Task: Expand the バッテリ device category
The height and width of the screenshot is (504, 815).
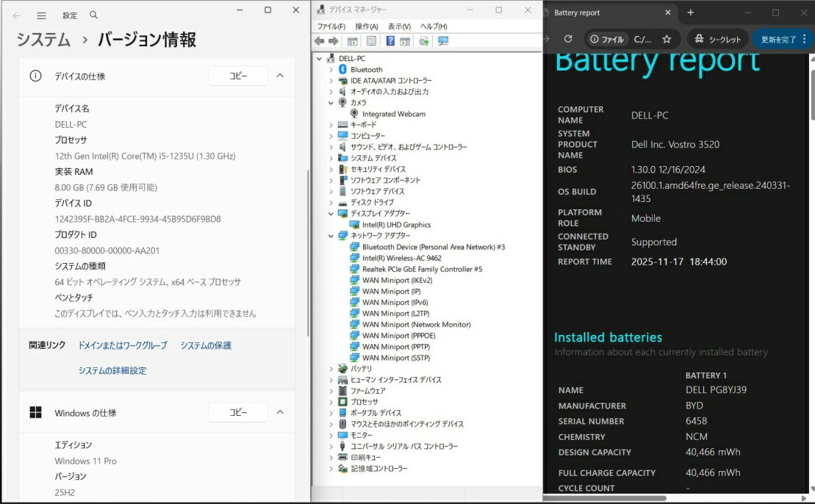Action: [331, 369]
